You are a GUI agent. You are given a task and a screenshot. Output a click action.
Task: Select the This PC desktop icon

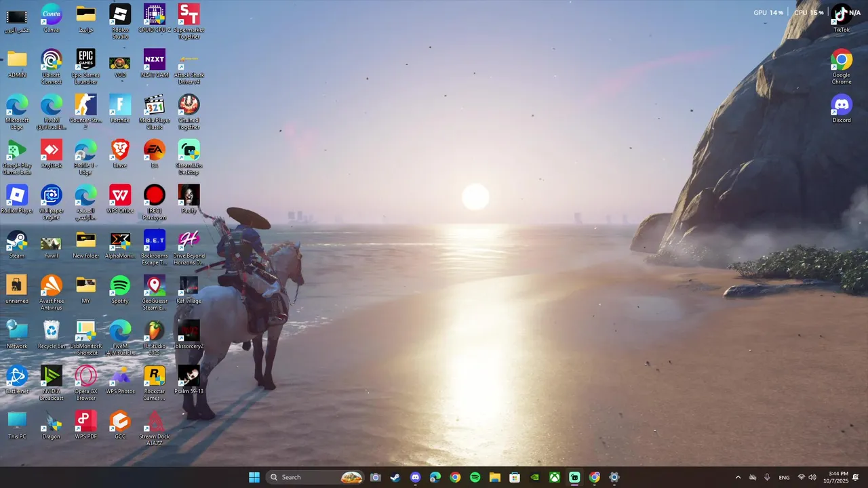coord(17,425)
